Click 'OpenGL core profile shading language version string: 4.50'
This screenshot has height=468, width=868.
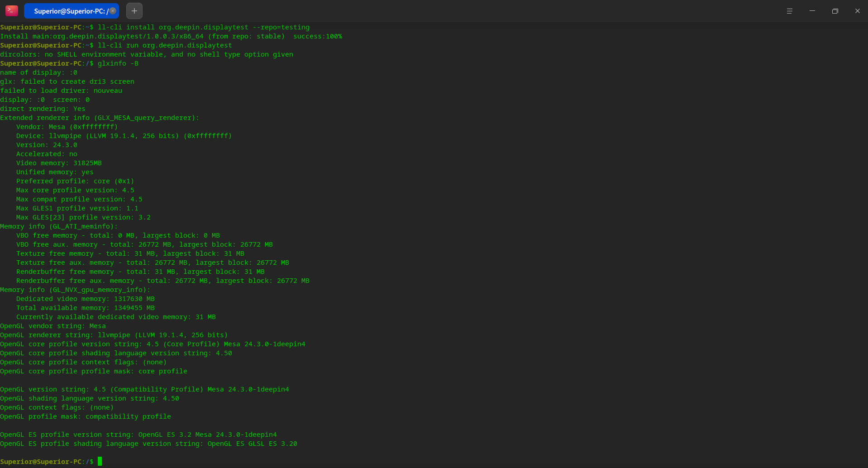click(x=116, y=353)
